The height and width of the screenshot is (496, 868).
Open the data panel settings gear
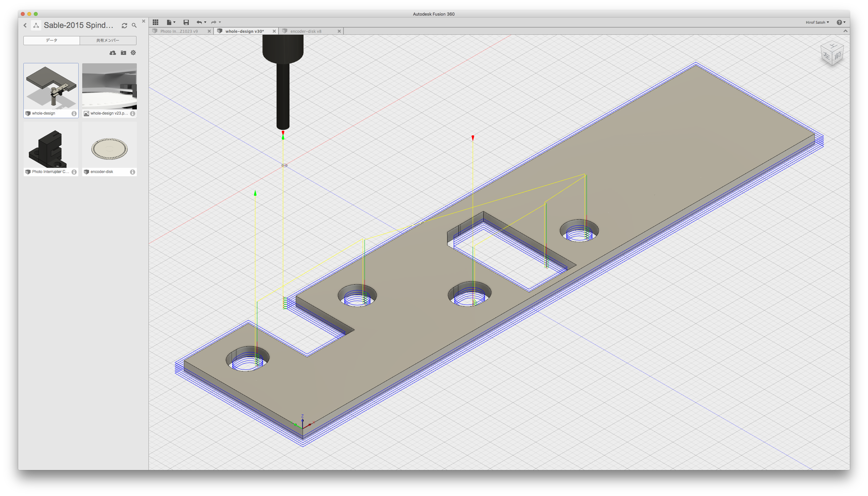coord(133,53)
